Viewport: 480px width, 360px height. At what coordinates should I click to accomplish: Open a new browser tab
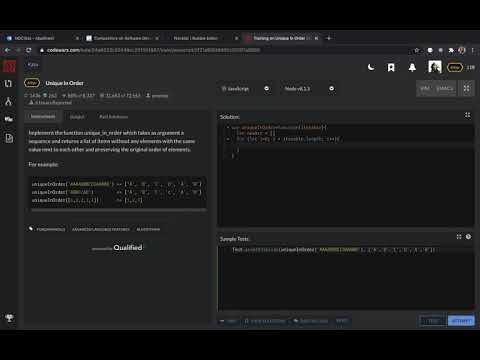click(x=329, y=38)
